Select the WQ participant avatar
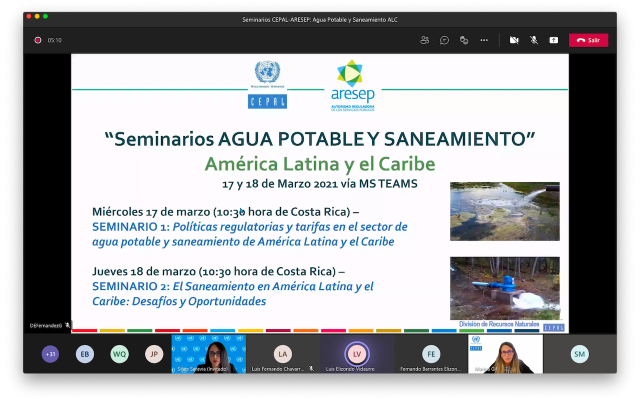Screen dimensions: 640x400 (x=120, y=354)
